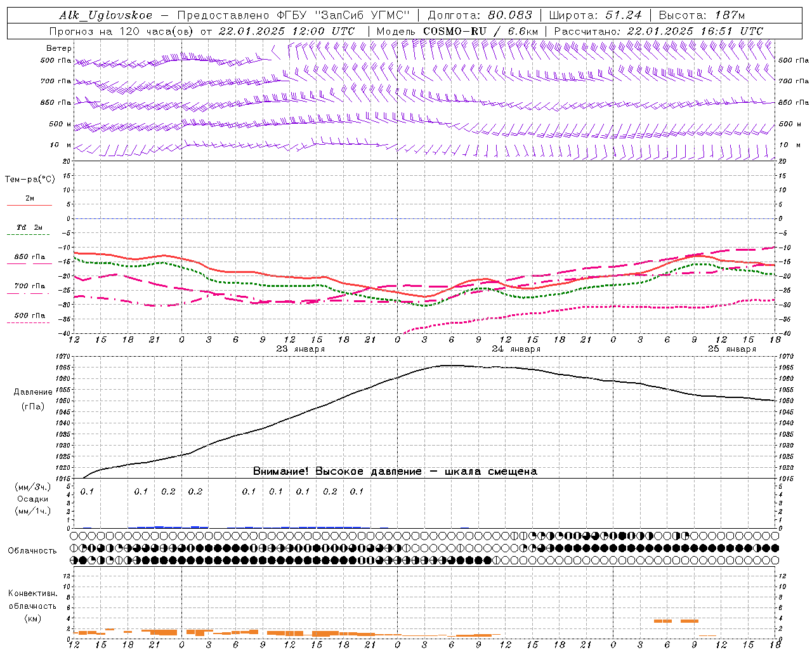Select the latitude value 'Широта: 51.24'
The image size is (812, 650).
coord(595,16)
